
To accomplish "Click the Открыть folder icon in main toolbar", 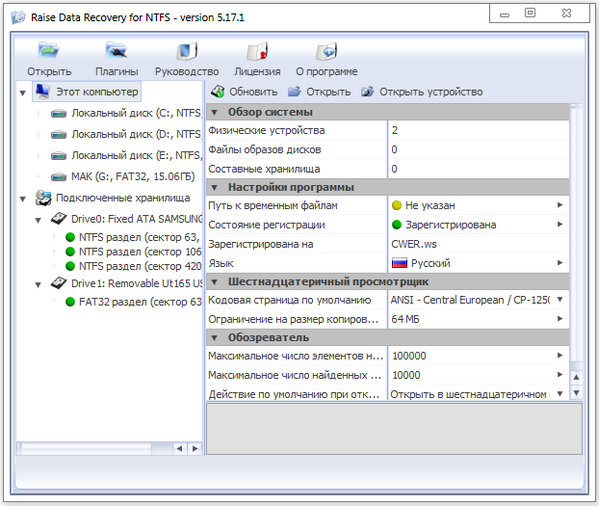I will (48, 51).
